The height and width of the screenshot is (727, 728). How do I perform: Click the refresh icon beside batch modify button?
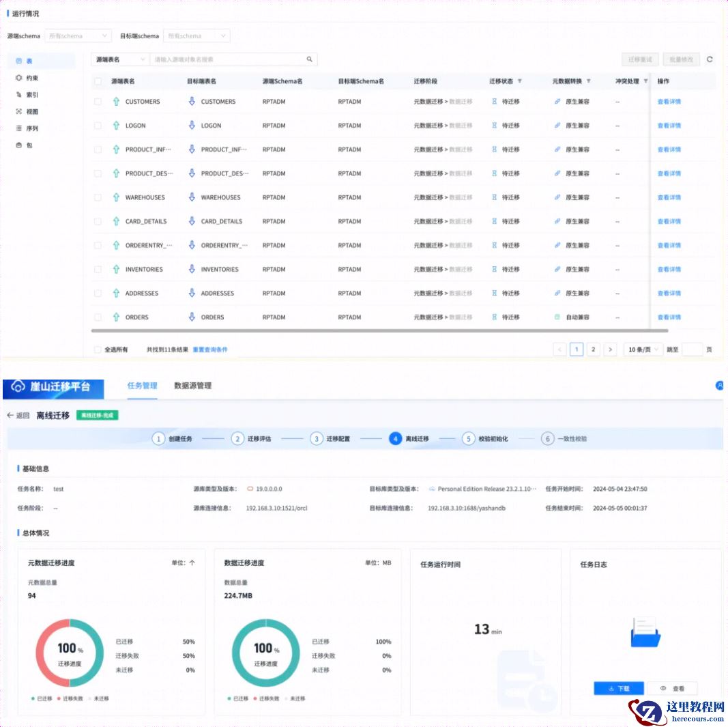point(710,59)
